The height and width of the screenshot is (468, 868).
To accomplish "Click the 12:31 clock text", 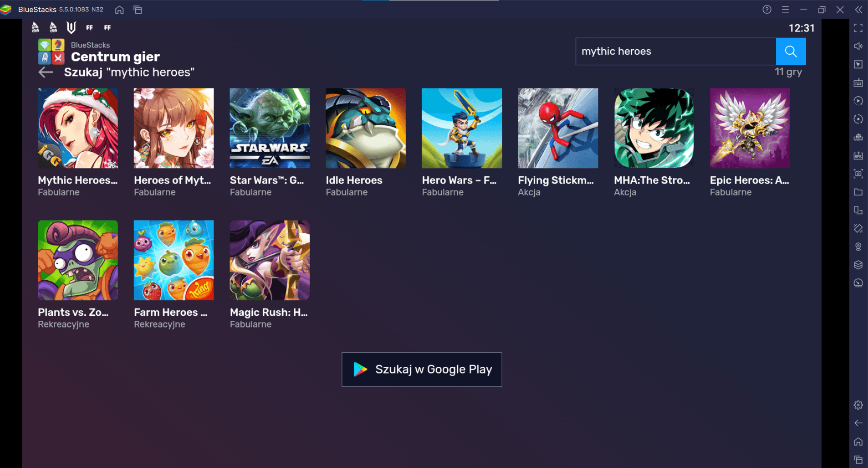I will coord(802,28).
